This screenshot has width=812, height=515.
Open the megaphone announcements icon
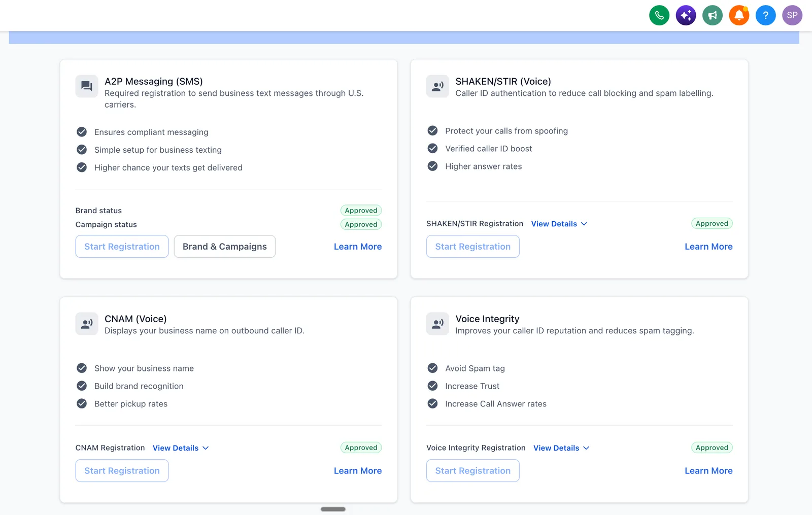click(x=713, y=15)
